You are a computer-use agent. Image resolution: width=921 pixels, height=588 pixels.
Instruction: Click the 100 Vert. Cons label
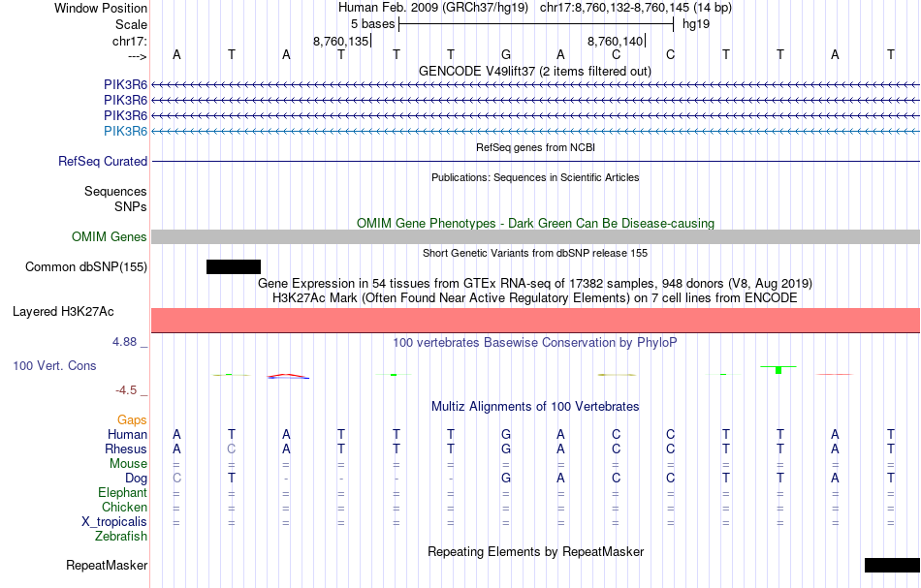pyautogui.click(x=54, y=366)
